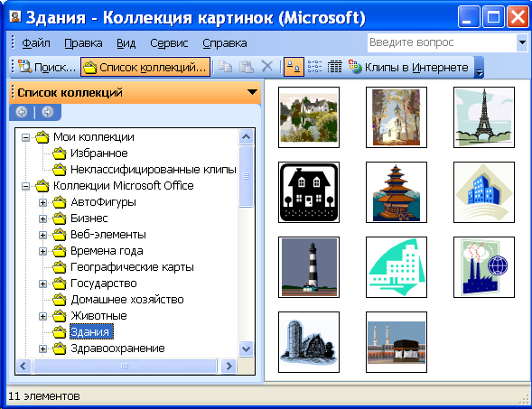Collapse the Мои коллекции tree node
532x409 pixels.
point(25,137)
